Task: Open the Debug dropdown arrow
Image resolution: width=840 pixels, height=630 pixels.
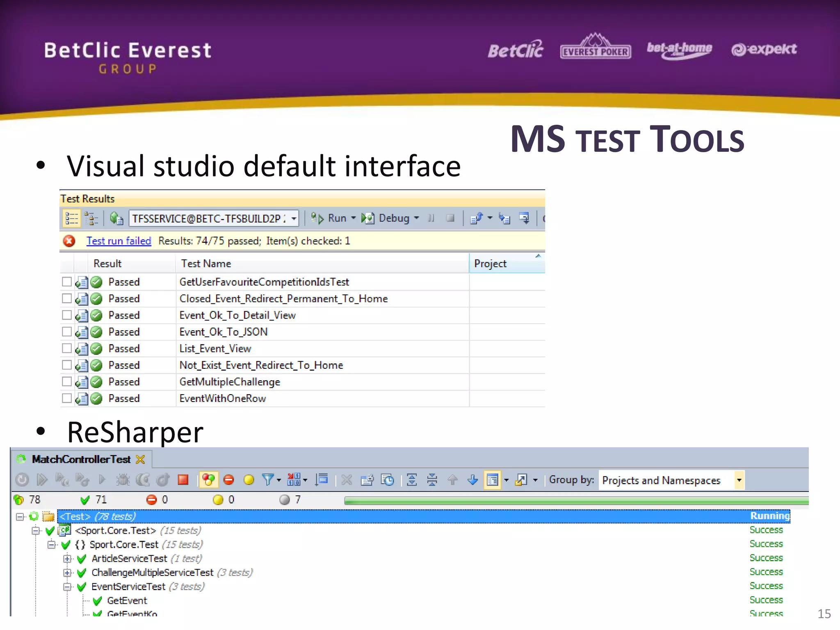Action: [417, 218]
